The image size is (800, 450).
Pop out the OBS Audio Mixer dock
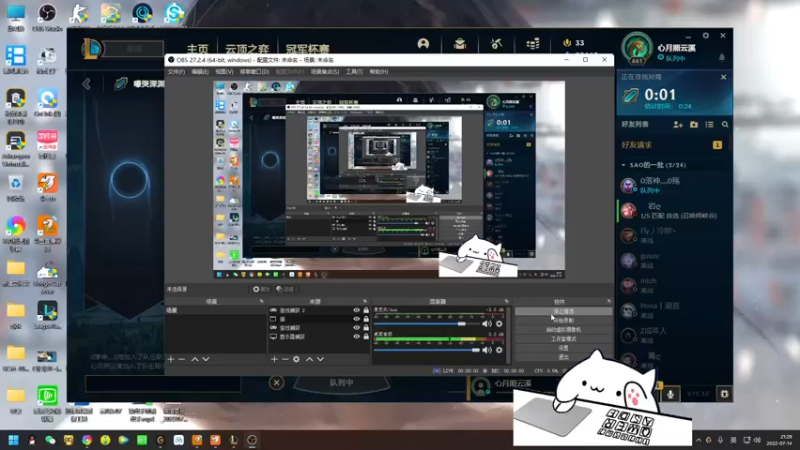click(x=506, y=302)
